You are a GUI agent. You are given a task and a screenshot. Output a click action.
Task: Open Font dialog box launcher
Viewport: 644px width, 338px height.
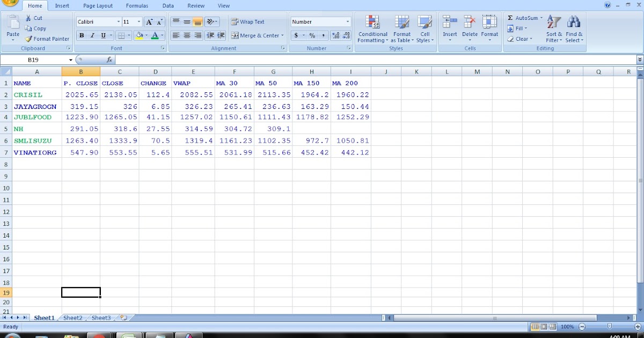163,48
